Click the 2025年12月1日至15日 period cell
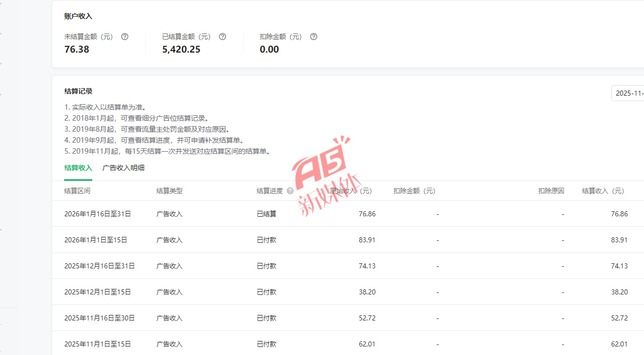 click(97, 292)
